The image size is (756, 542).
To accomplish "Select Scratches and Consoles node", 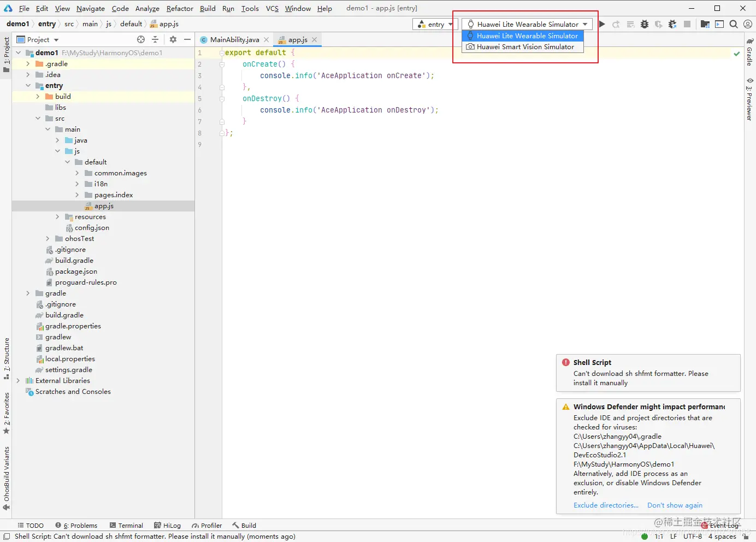I will tap(73, 392).
